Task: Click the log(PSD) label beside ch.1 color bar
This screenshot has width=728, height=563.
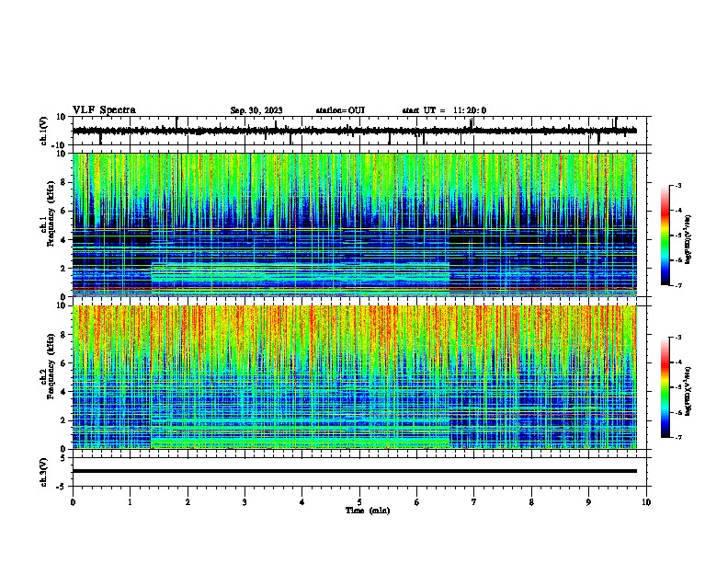Action: coord(688,240)
